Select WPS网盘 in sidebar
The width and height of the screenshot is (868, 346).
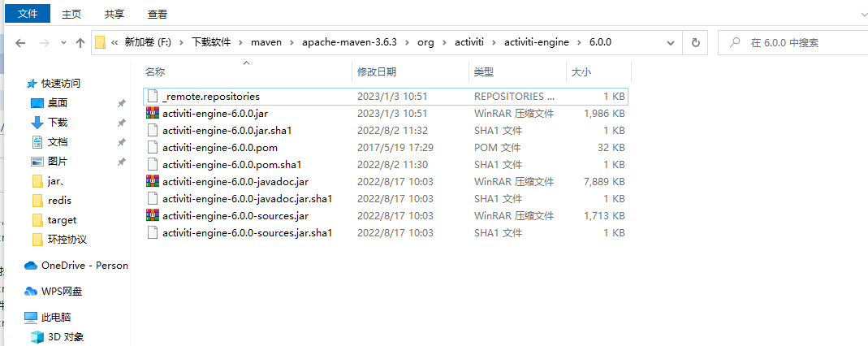coord(62,292)
